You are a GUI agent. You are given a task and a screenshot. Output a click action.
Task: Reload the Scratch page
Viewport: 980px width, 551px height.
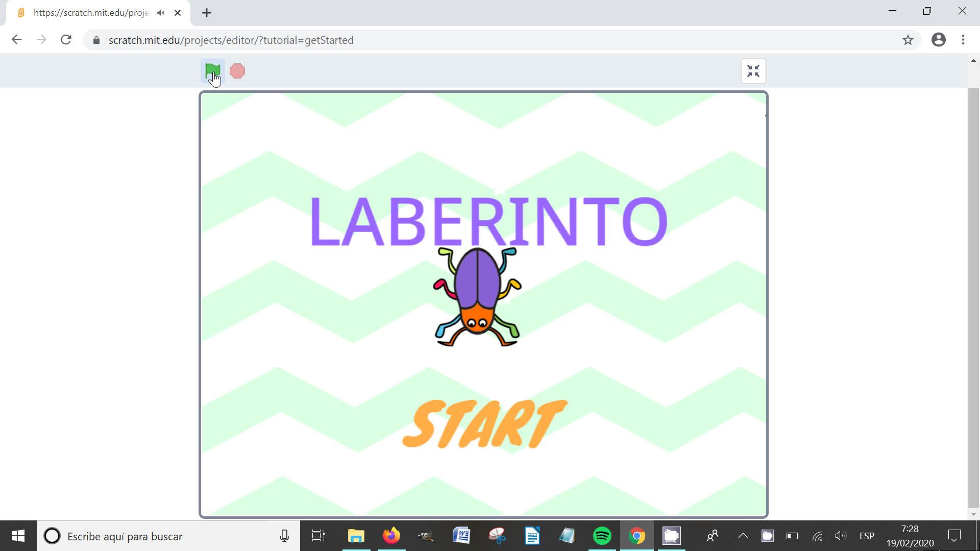(x=66, y=40)
